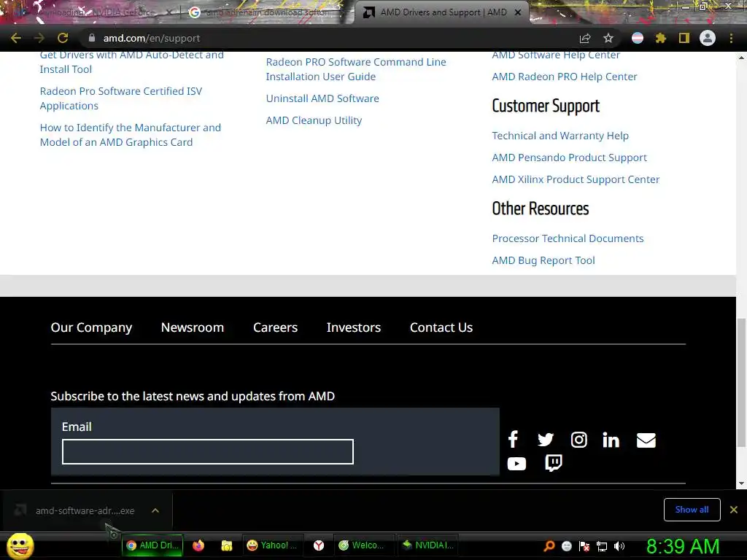Image resolution: width=747 pixels, height=560 pixels.
Task: Open Technical and Warranty Help link
Action: coord(560,136)
